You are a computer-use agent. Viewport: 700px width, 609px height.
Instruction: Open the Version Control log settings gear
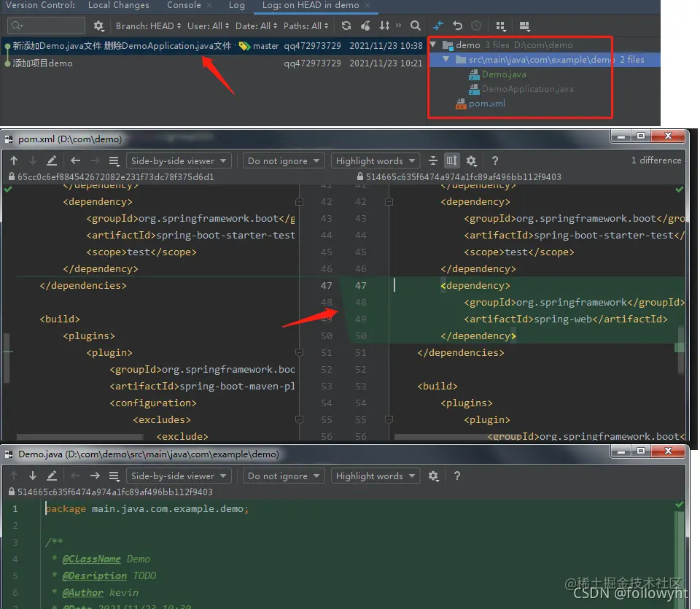pos(98,26)
